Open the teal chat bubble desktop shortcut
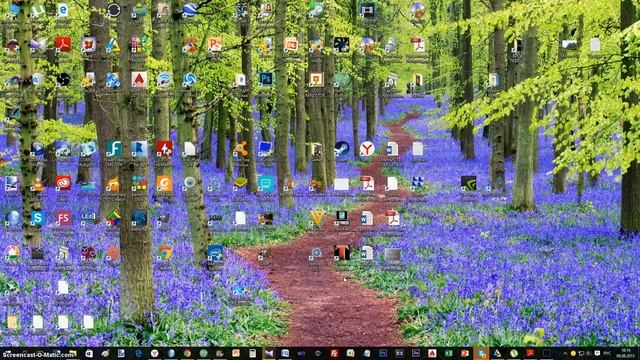This screenshot has width=640, height=360. click(x=266, y=184)
